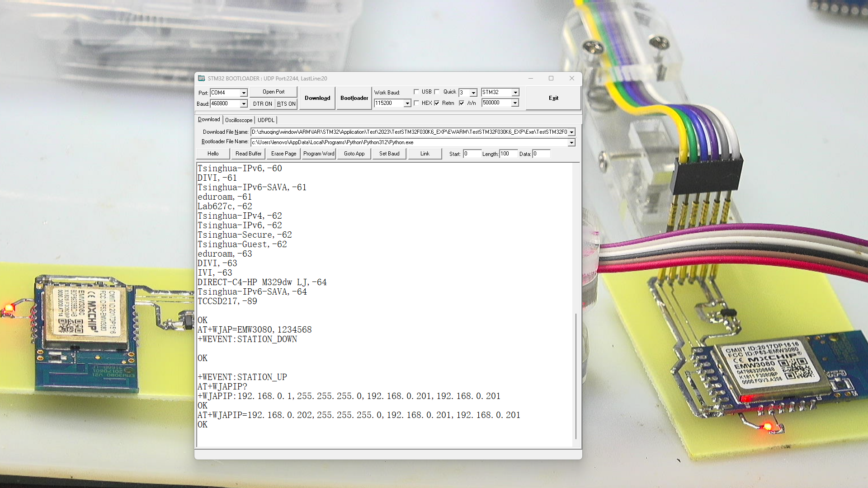Open the UDPDL tab
This screenshot has width=868, height=488.
266,120
